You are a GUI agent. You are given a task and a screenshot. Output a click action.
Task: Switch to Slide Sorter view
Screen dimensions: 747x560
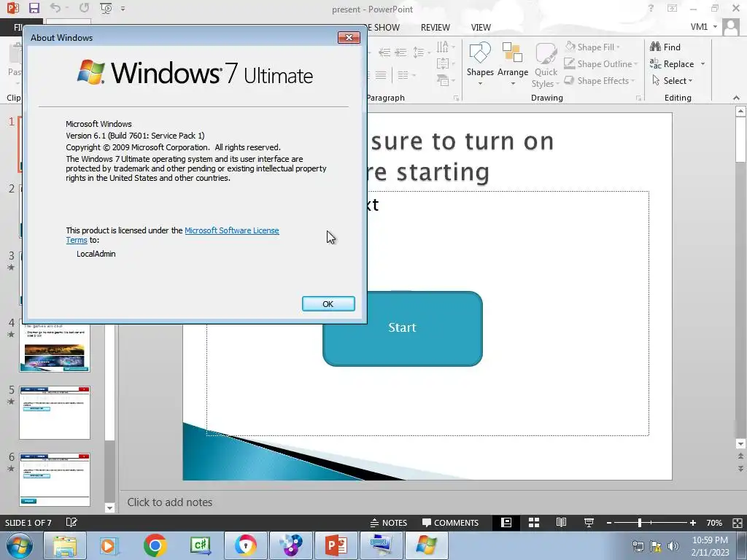(534, 522)
